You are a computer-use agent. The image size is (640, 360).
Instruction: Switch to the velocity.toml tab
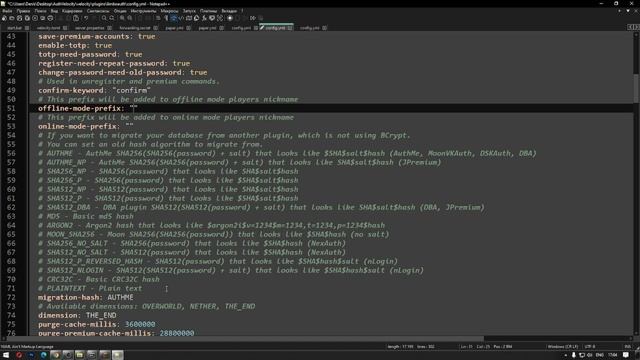pos(48,28)
